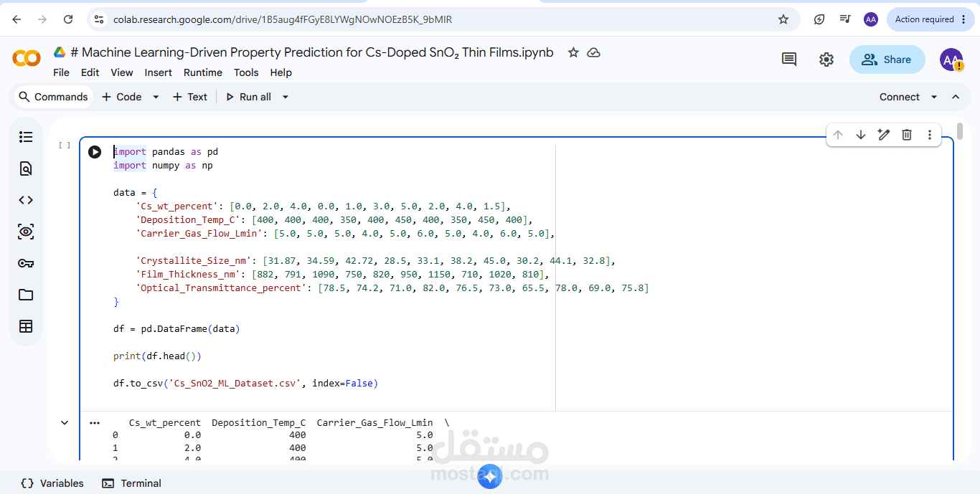Collapse the cell output chevron

[x=65, y=423]
